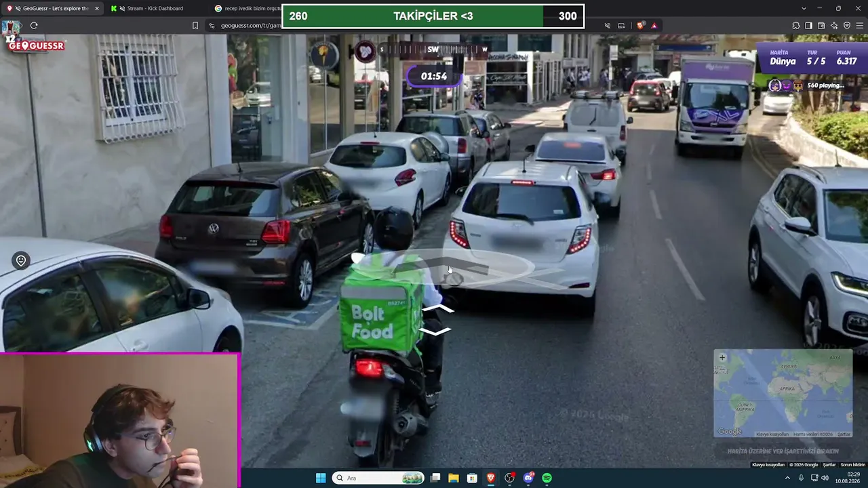This screenshot has height=488, width=868.
Task: Expand the tab search dropdown arrow
Action: click(x=804, y=8)
